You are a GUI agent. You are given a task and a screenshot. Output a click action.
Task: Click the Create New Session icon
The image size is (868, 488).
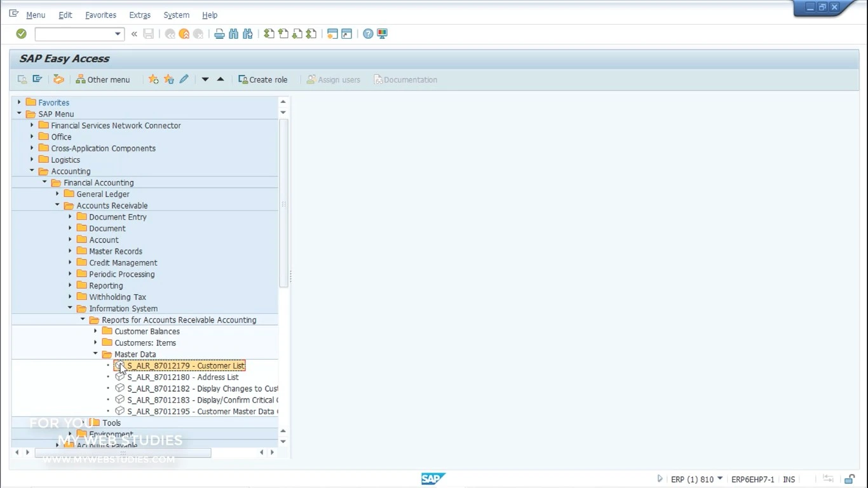(x=332, y=34)
